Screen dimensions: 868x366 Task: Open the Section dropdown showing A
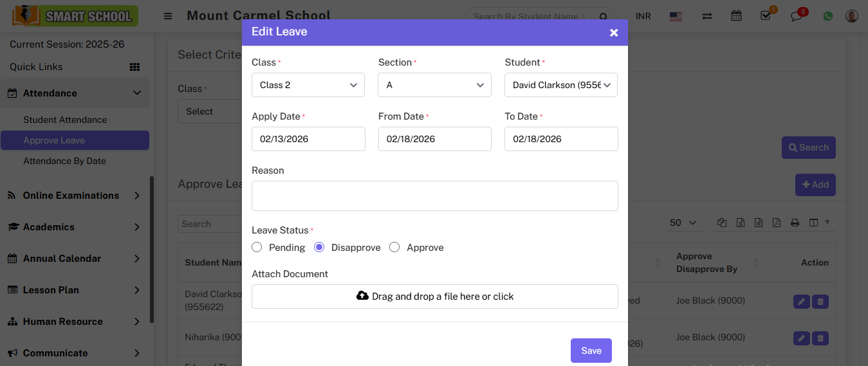[434, 85]
